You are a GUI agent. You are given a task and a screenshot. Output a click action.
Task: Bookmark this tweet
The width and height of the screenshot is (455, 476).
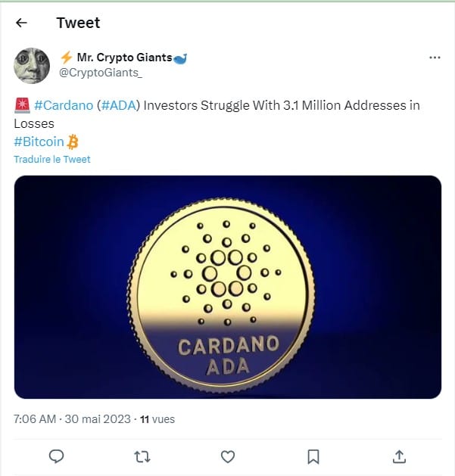point(313,456)
